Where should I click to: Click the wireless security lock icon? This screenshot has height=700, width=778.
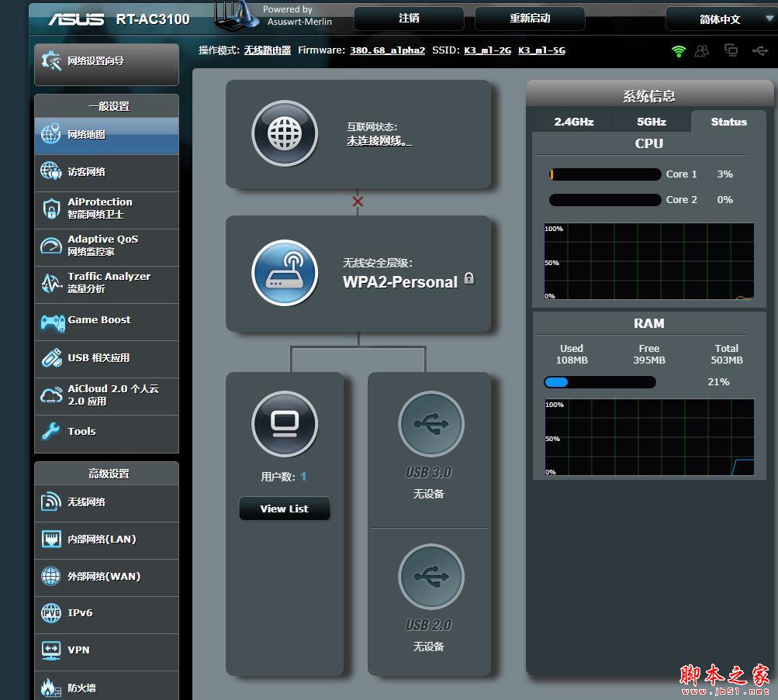[x=469, y=278]
